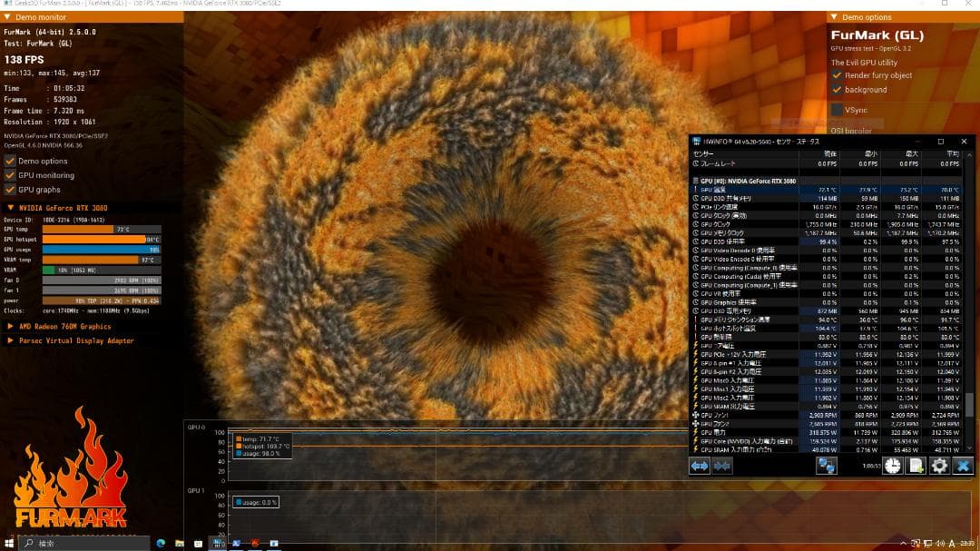This screenshot has height=551, width=980.
Task: Reset sensor timer with clock icon
Action: tap(893, 466)
